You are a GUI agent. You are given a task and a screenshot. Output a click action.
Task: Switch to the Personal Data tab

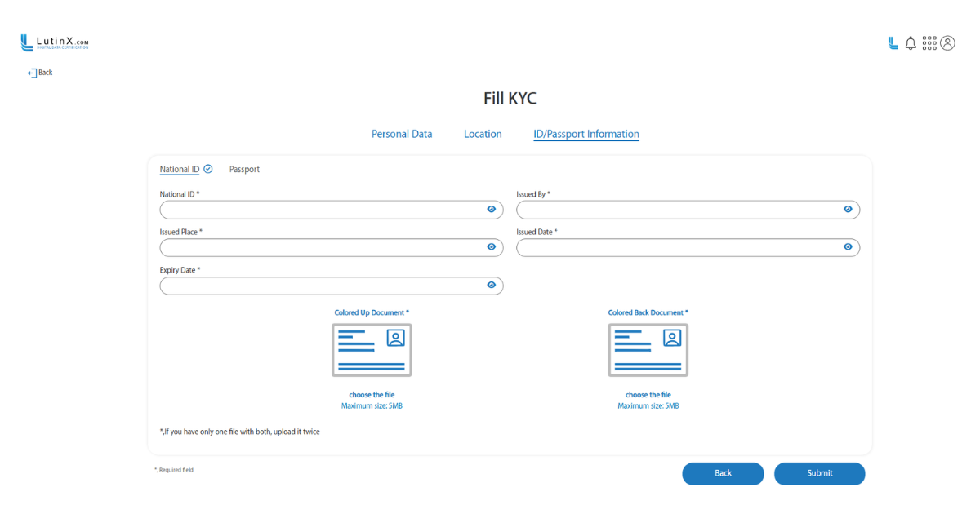pyautogui.click(x=402, y=134)
